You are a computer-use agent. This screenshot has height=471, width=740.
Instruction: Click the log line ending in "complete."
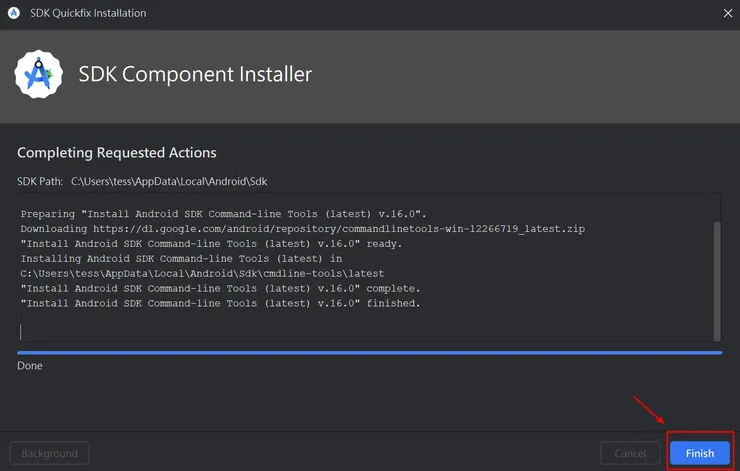[x=220, y=288]
